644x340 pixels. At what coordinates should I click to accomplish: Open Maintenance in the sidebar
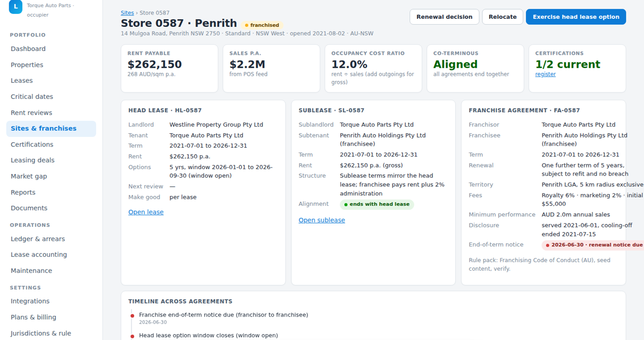click(51, 271)
